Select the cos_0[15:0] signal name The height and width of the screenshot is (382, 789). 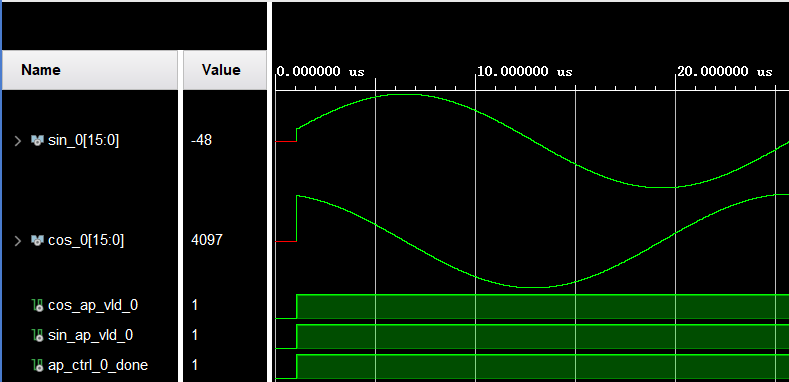pos(86,241)
